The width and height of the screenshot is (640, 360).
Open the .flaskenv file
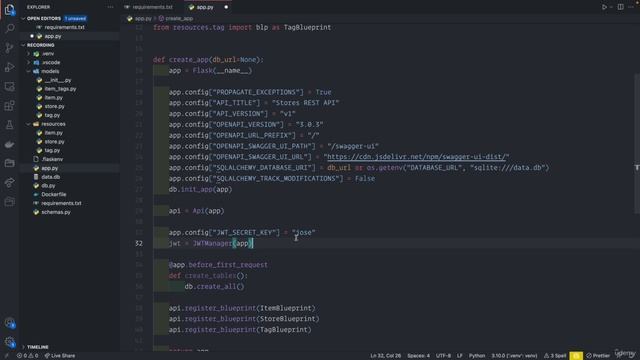(52, 159)
